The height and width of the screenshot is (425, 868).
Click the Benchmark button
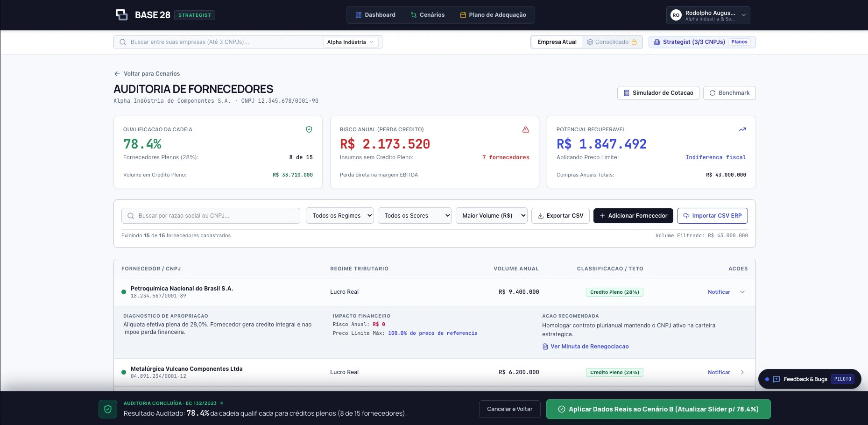(729, 93)
